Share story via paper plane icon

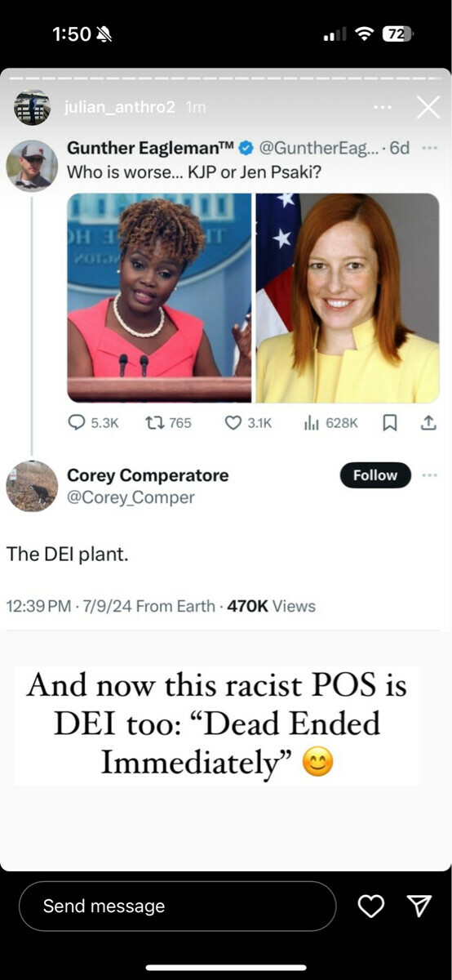[x=419, y=906]
